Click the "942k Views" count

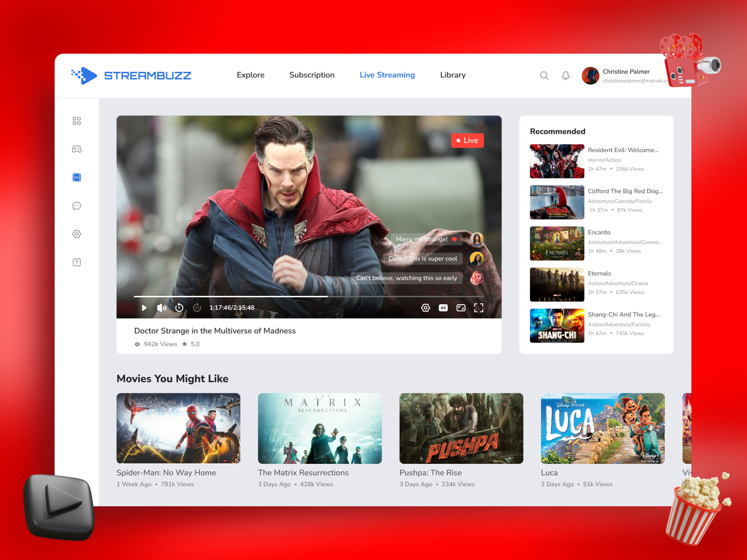[160, 344]
